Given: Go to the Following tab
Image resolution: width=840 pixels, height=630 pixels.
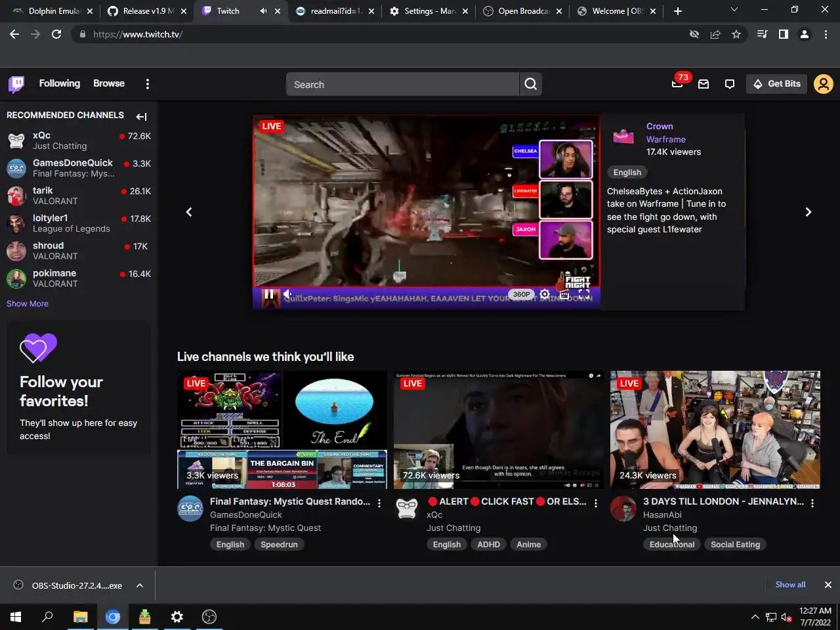Looking at the screenshot, I should click(x=59, y=83).
